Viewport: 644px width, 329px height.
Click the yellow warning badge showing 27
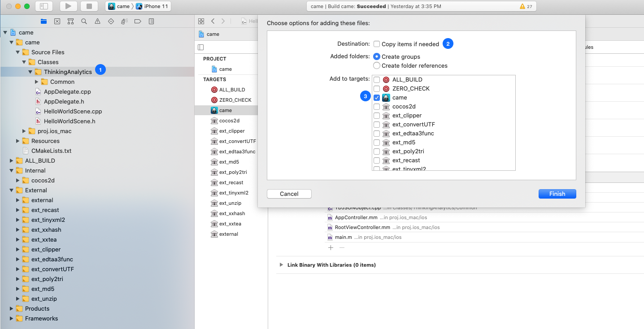click(525, 6)
